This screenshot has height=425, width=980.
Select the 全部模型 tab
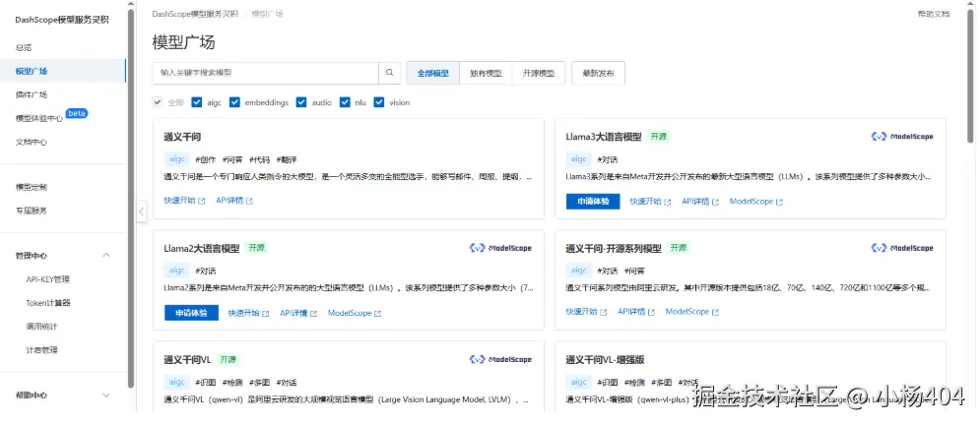[x=433, y=73]
